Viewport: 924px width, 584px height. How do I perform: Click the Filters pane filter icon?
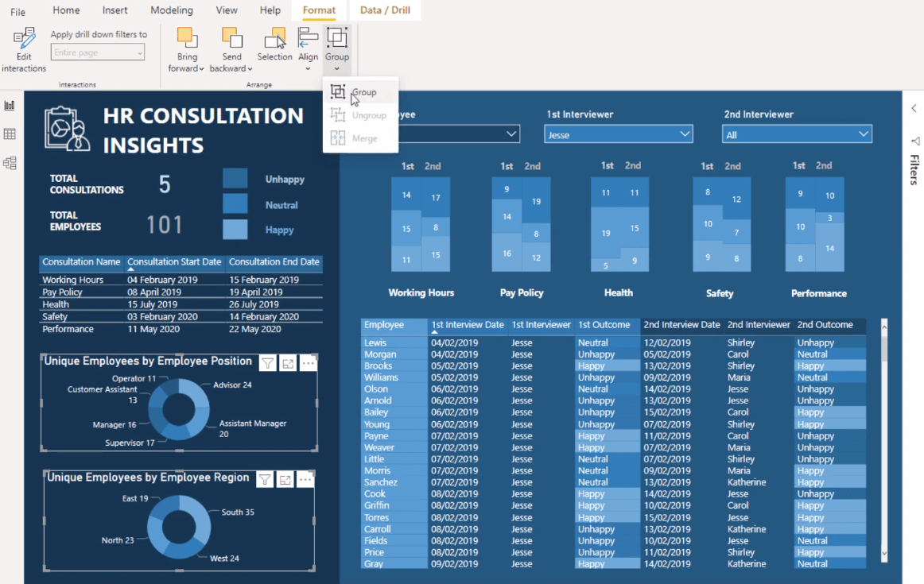pos(915,141)
